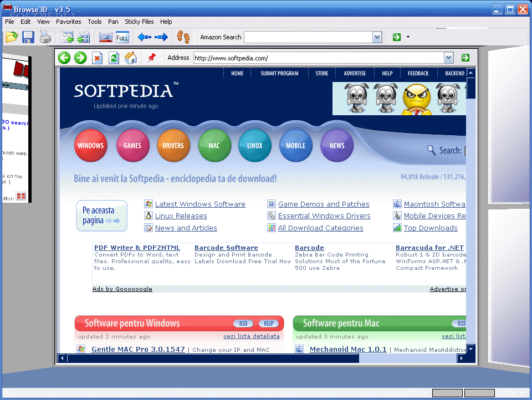This screenshot has width=532, height=400.
Task: Open All Download Categories link
Action: 321,228
